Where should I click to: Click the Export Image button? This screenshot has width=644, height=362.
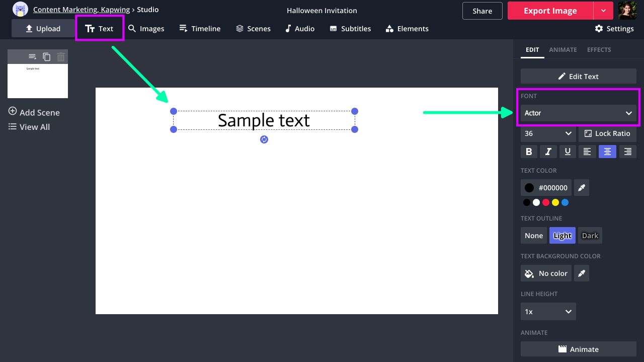click(x=550, y=11)
